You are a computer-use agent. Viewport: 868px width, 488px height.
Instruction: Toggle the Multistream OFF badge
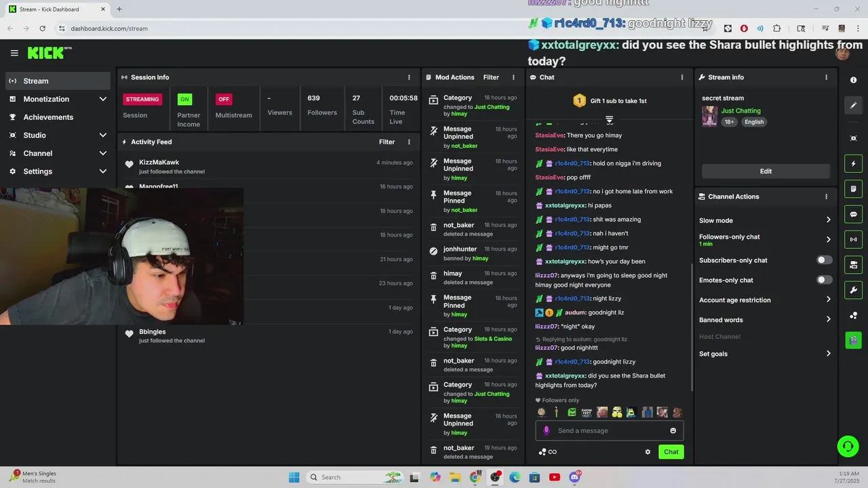(x=224, y=99)
